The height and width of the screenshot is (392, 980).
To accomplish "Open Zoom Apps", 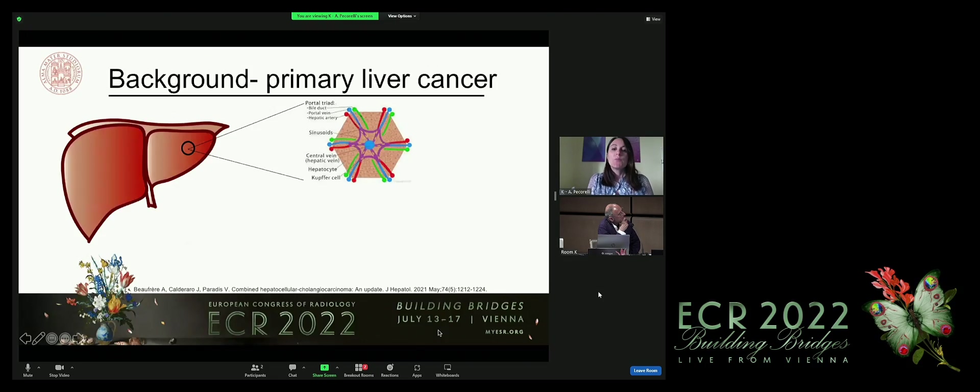I will pos(417,371).
